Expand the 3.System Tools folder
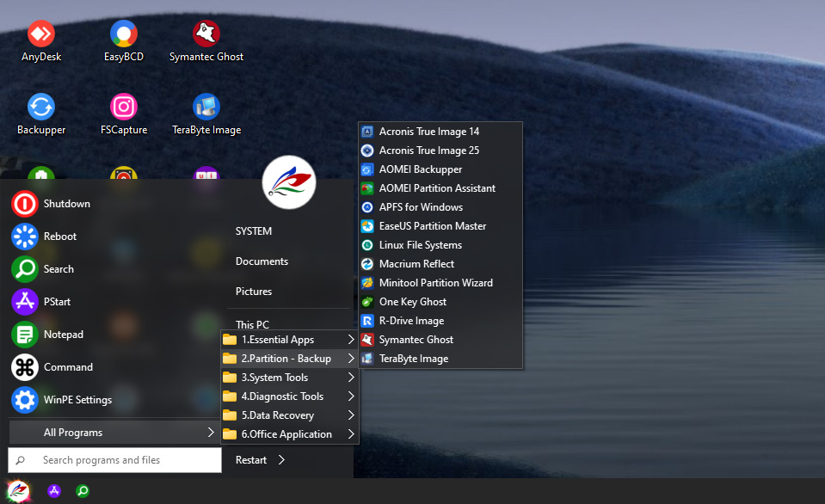This screenshot has height=504, width=825. coord(288,378)
